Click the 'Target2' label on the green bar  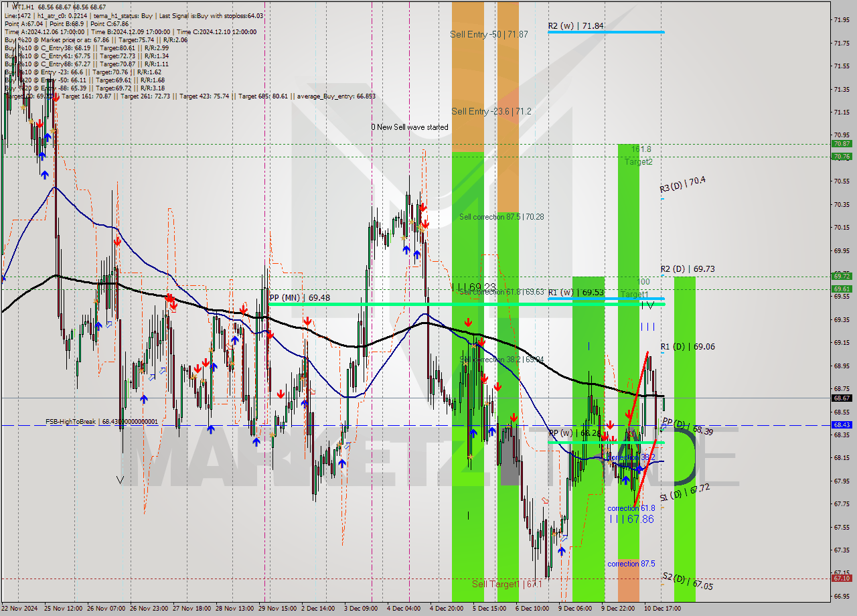point(639,161)
